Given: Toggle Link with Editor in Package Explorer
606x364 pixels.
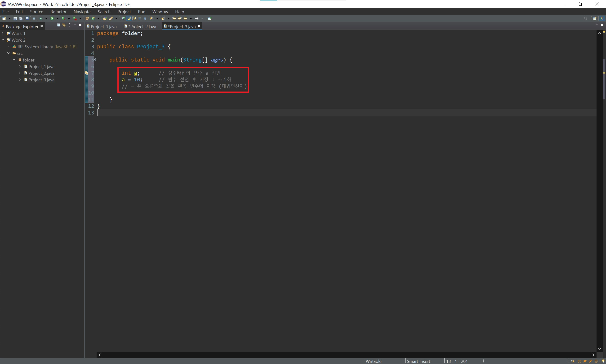Looking at the screenshot, I should point(64,25).
